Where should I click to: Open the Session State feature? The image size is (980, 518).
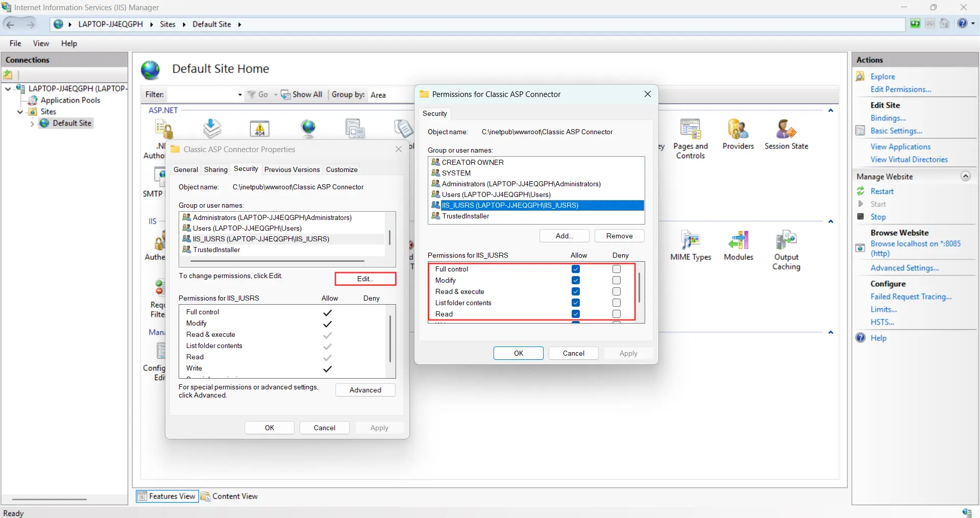[x=786, y=135]
